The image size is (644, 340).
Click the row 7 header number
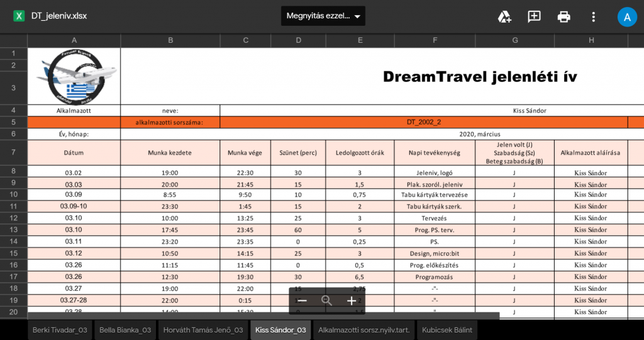[13, 152]
